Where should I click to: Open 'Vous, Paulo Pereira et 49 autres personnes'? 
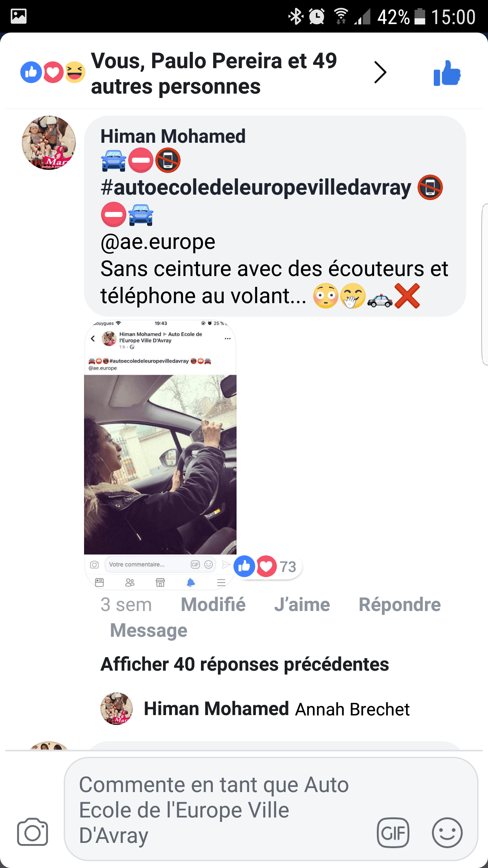[x=214, y=73]
